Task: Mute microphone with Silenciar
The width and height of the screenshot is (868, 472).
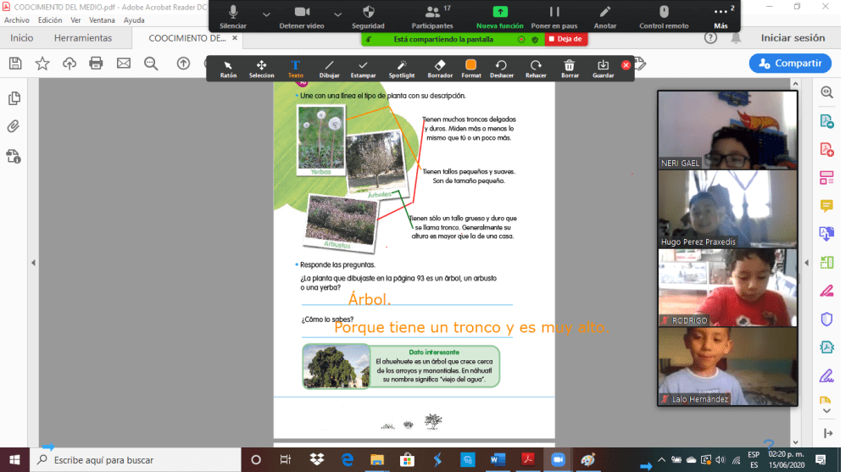Action: point(233,16)
